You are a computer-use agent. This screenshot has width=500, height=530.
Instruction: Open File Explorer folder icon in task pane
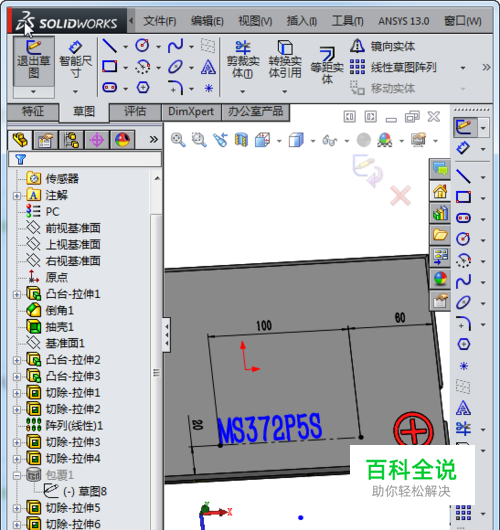click(x=440, y=234)
